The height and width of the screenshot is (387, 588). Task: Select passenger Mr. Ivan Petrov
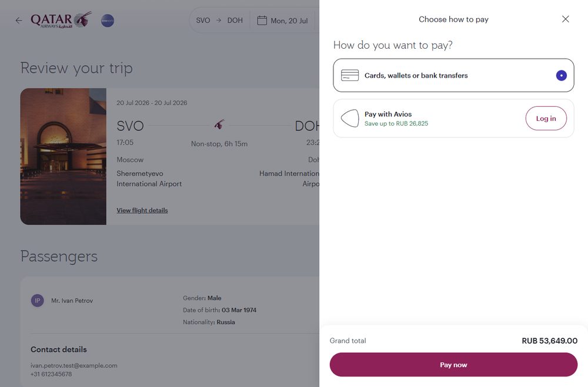pyautogui.click(x=72, y=301)
